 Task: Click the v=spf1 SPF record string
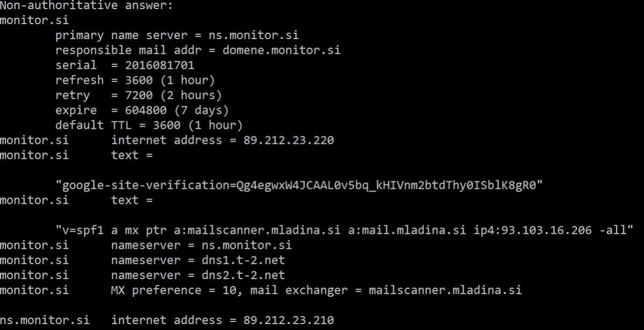345,230
